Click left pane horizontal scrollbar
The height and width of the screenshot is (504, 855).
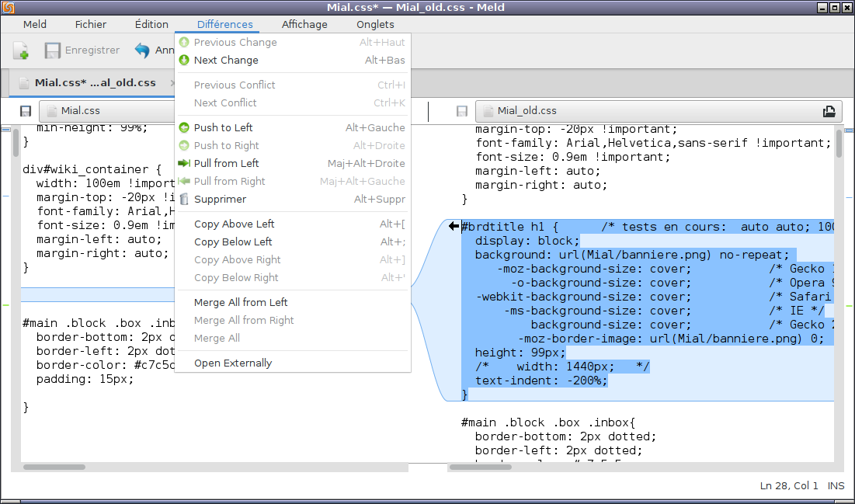click(x=54, y=467)
